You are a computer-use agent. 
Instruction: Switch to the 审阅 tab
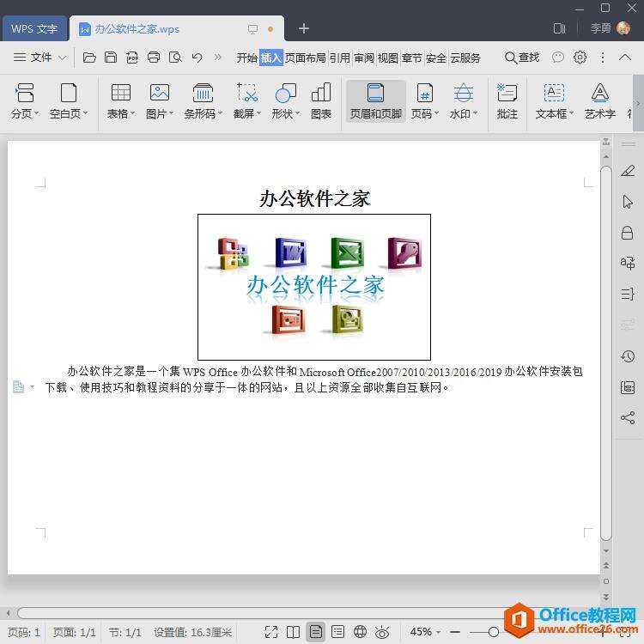point(364,58)
